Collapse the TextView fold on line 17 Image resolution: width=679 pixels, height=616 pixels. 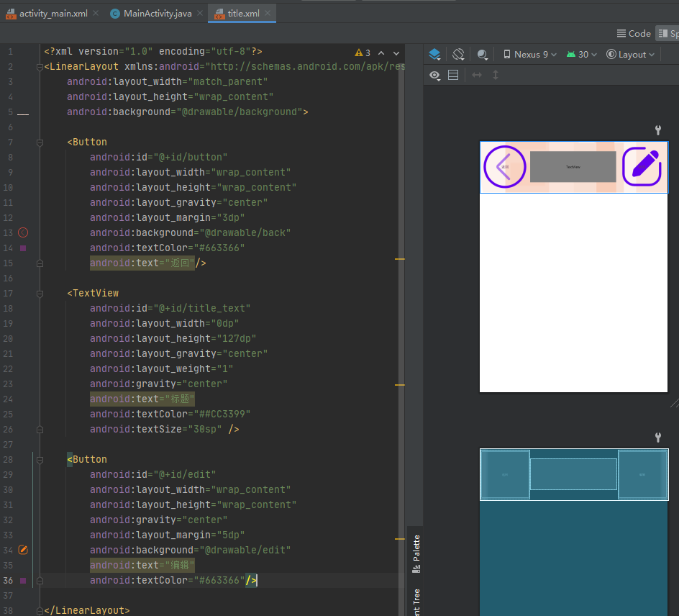(40, 294)
